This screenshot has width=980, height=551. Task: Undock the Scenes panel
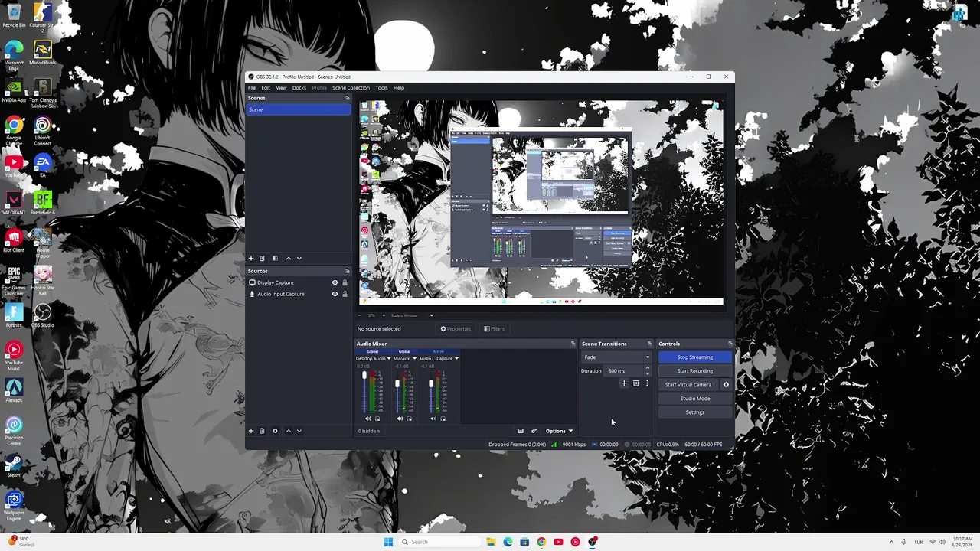click(x=347, y=98)
